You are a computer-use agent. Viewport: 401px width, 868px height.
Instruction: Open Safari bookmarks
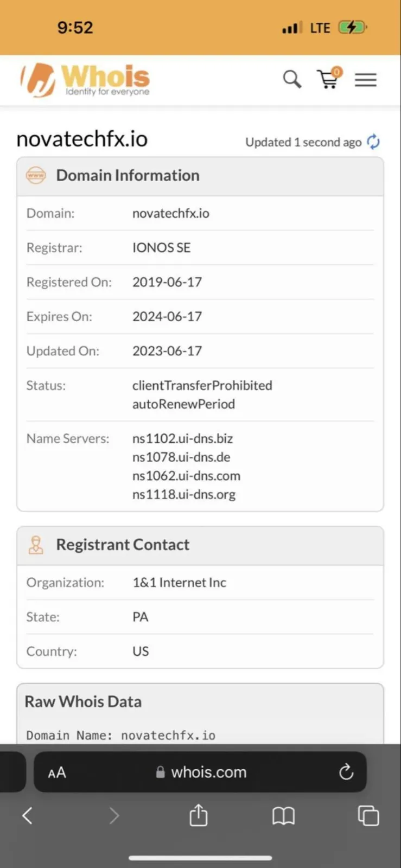tap(283, 815)
